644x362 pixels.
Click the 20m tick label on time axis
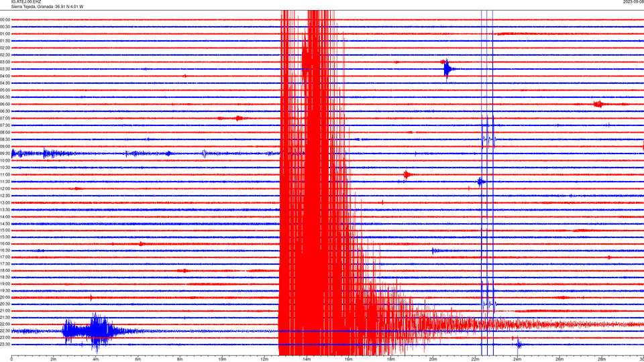[433, 359]
